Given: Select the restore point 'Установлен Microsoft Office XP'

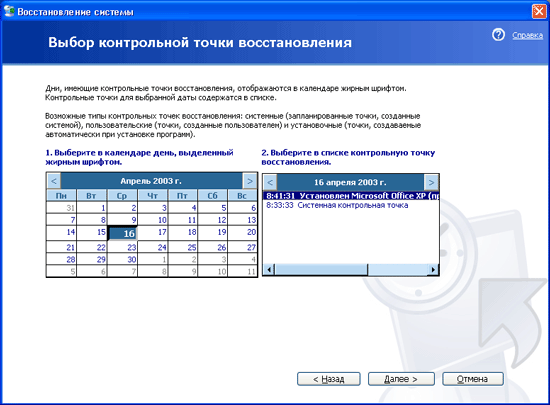Looking at the screenshot, I should 351,196.
